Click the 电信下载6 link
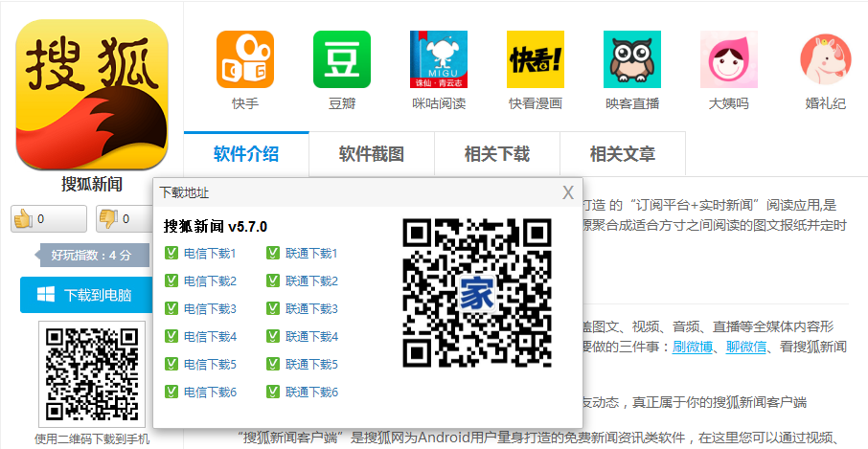This screenshot has width=868, height=449. tap(211, 393)
